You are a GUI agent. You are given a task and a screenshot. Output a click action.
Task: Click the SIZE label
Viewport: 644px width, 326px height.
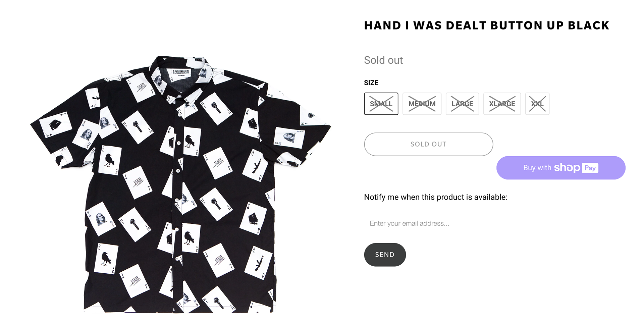371,83
